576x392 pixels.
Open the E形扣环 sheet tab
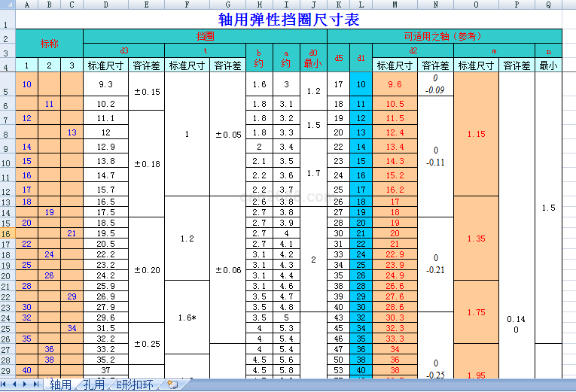134,384
